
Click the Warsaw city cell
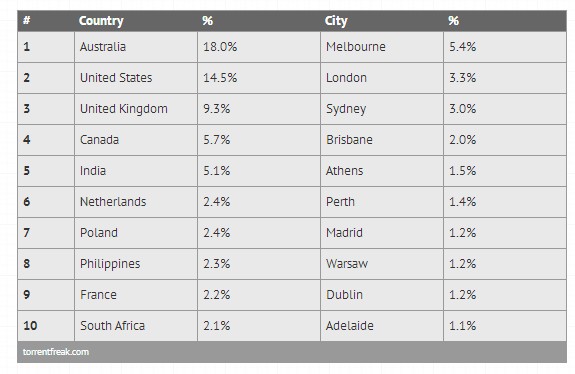coord(382,264)
